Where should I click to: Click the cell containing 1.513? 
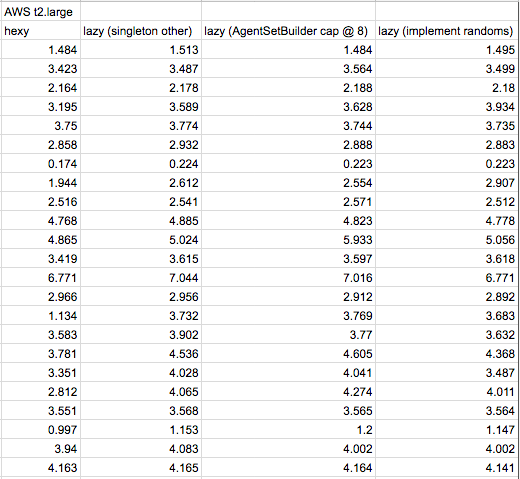point(141,50)
